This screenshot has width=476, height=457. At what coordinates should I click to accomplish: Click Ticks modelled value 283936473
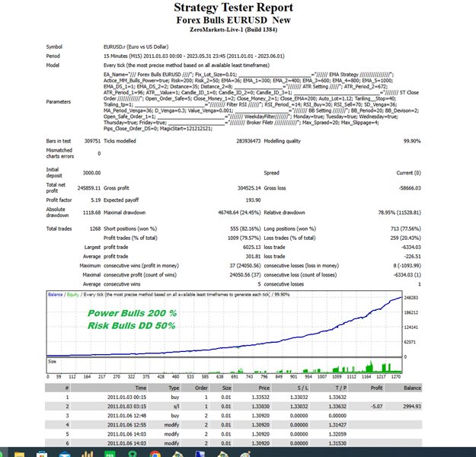coord(248,141)
